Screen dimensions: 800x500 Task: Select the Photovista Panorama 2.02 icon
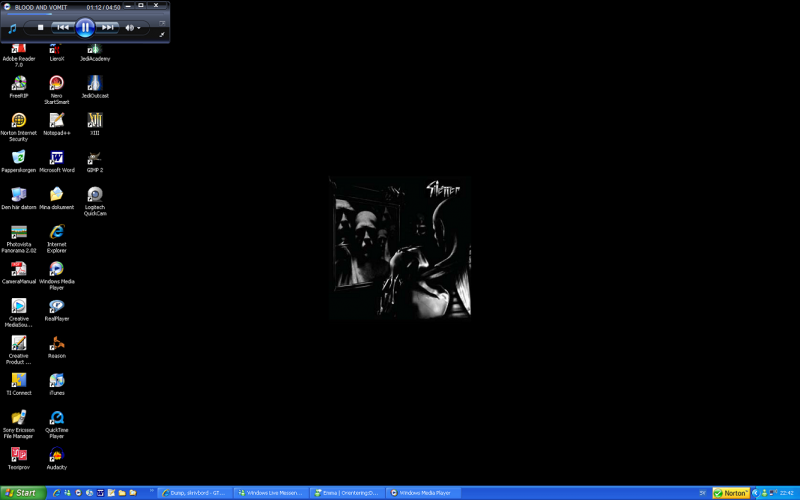coord(19,239)
